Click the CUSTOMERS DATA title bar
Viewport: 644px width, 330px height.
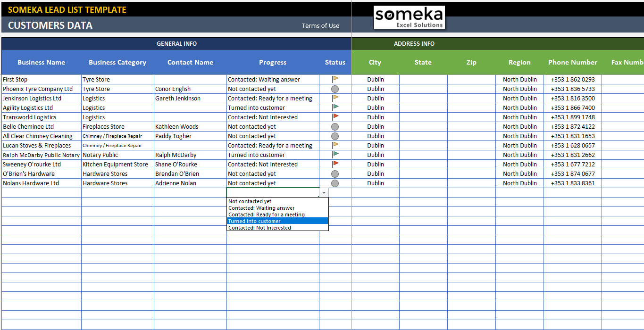pyautogui.click(x=50, y=25)
